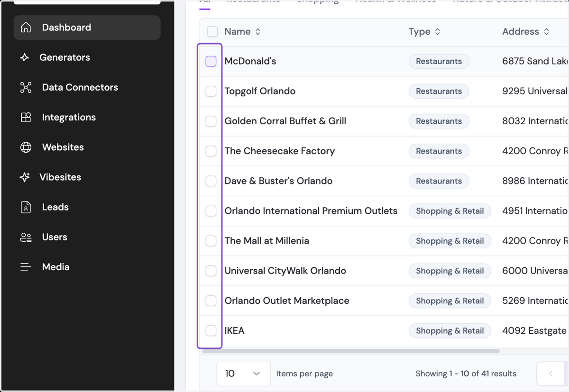The image size is (569, 392).
Task: Click Orlando Outlet Marketplace name
Action: click(287, 301)
